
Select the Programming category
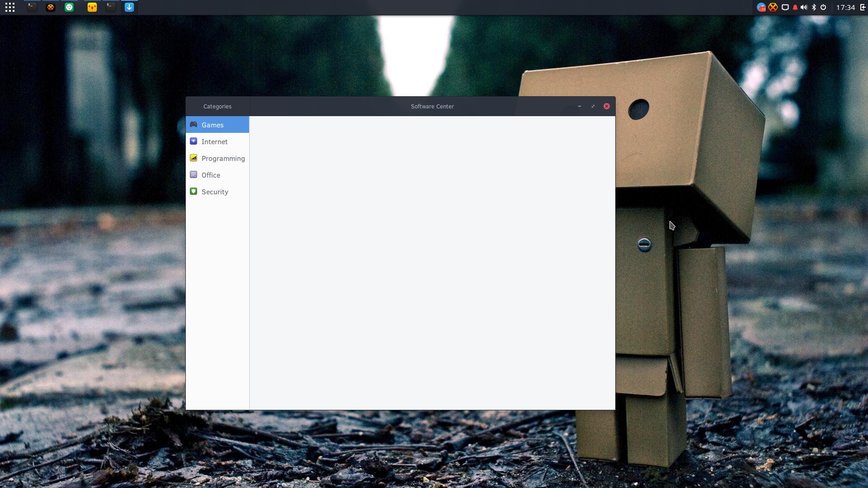pyautogui.click(x=217, y=158)
